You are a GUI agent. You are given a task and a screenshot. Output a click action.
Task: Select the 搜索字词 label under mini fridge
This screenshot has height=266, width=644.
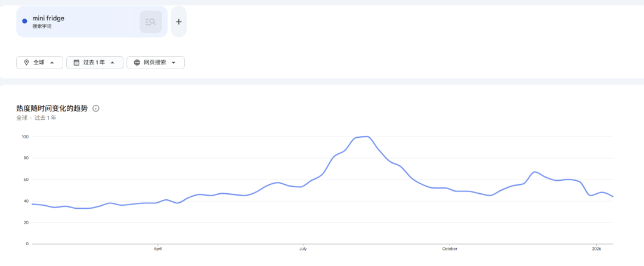(x=43, y=27)
